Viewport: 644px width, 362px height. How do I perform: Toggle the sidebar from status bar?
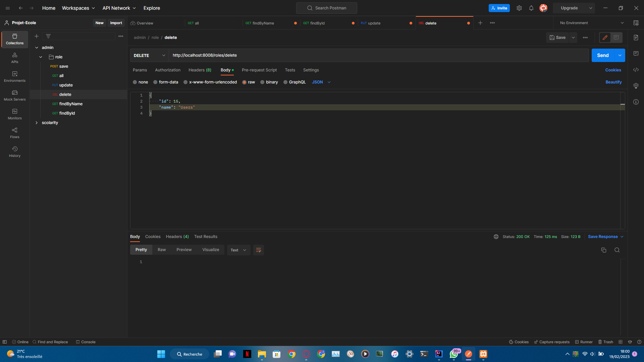point(5,342)
